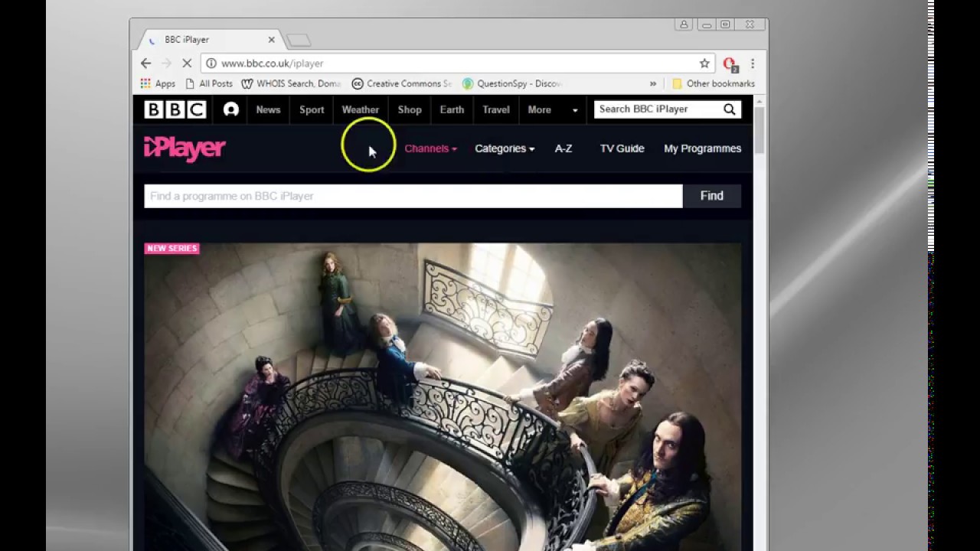Open the QuestionSpy bookmark
This screenshot has height=551, width=980.
click(x=512, y=83)
